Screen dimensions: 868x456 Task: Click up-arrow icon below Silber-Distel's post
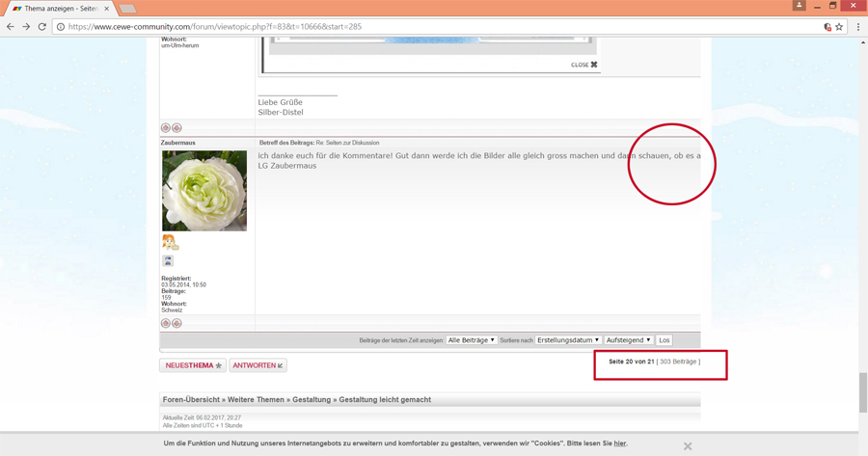pyautogui.click(x=166, y=128)
